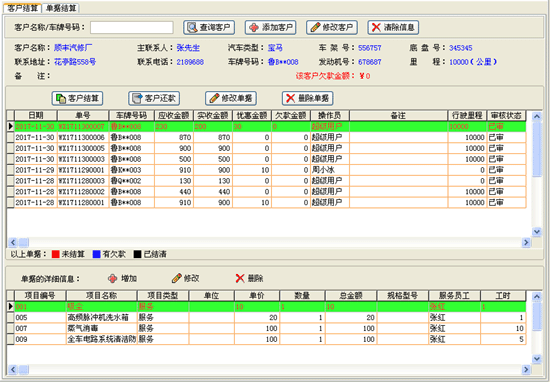This screenshot has height=382, width=550.
Task: Switch to the 单据结算 tab
Action: point(61,8)
